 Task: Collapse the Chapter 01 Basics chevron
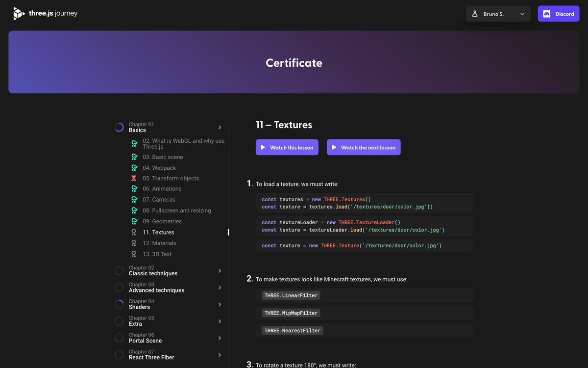pos(220,128)
